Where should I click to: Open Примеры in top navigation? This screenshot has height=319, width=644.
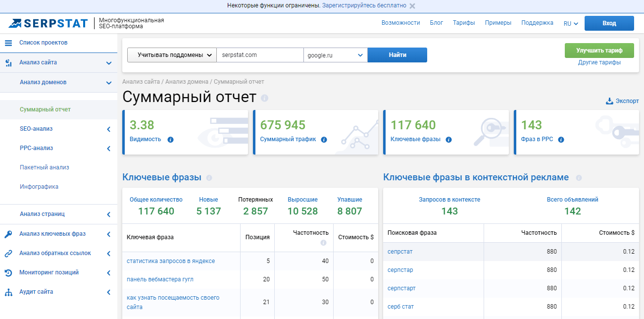click(x=498, y=23)
